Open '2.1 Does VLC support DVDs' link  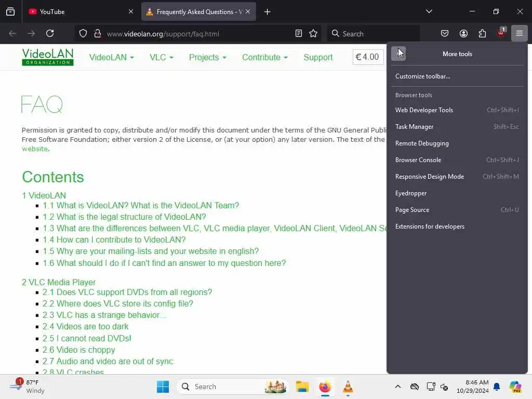coord(127,292)
